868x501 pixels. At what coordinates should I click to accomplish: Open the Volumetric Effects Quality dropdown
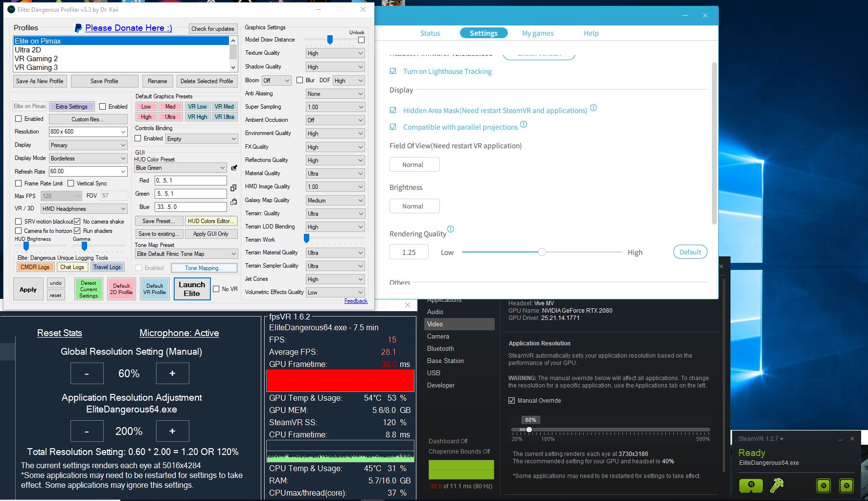[335, 292]
